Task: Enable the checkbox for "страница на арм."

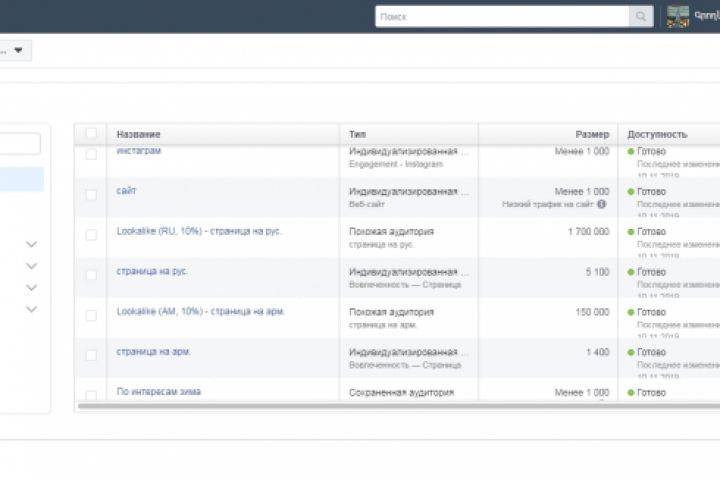Action: click(92, 355)
